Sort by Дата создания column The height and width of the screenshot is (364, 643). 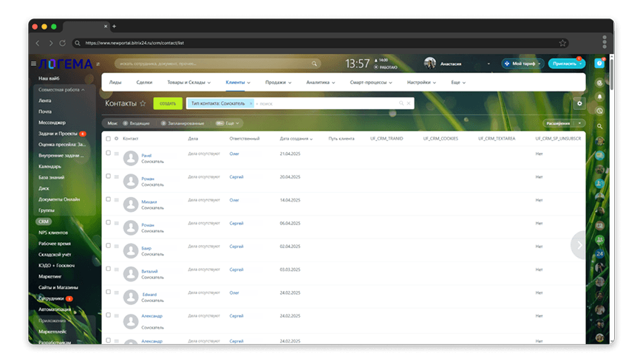296,139
